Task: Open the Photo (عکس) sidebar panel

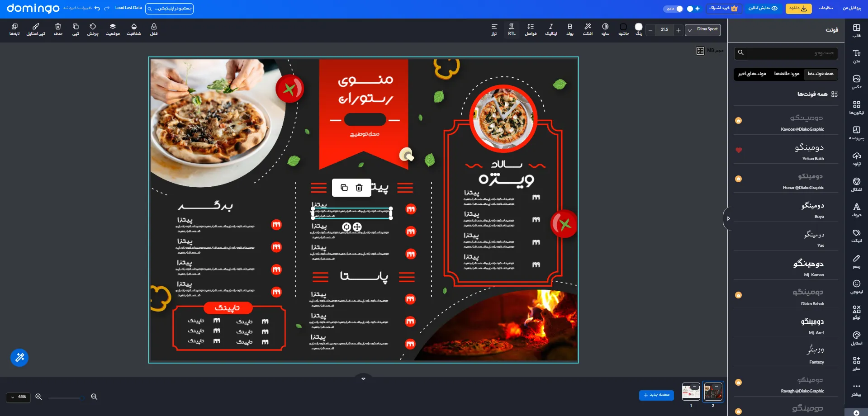Action: click(856, 82)
